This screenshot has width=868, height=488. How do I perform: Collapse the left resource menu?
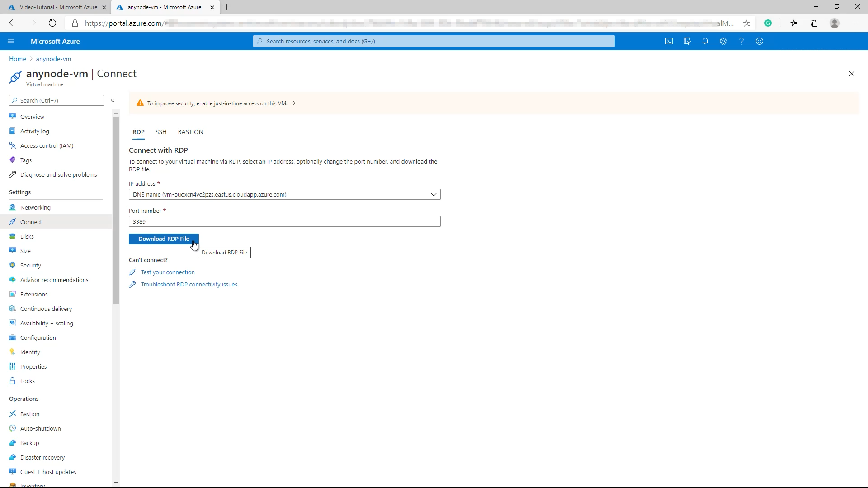click(x=113, y=100)
